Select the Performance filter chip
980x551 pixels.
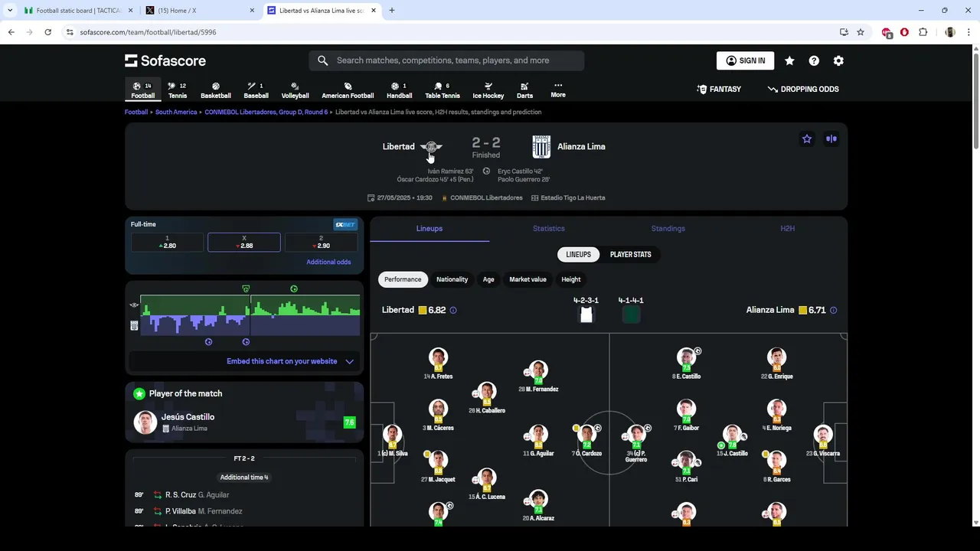403,279
